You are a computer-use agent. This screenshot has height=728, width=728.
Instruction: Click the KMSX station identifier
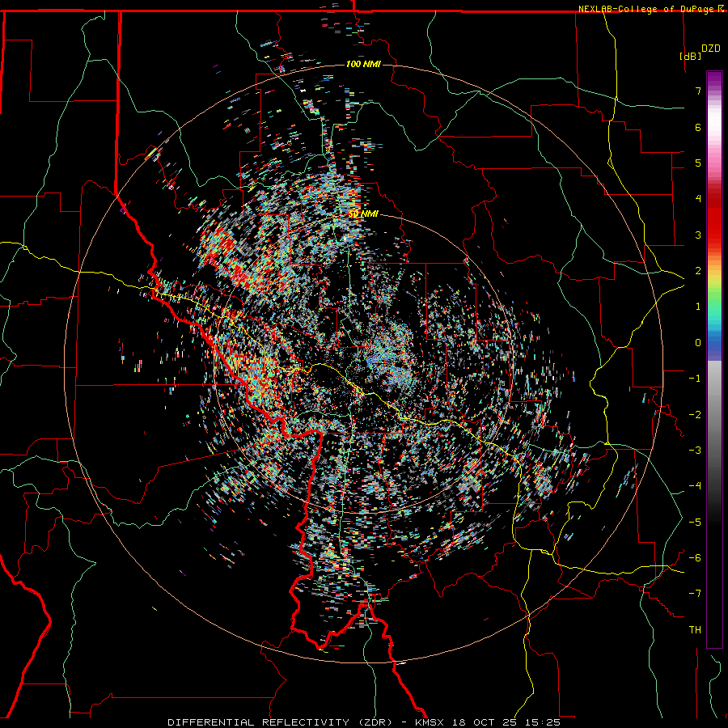432,722
